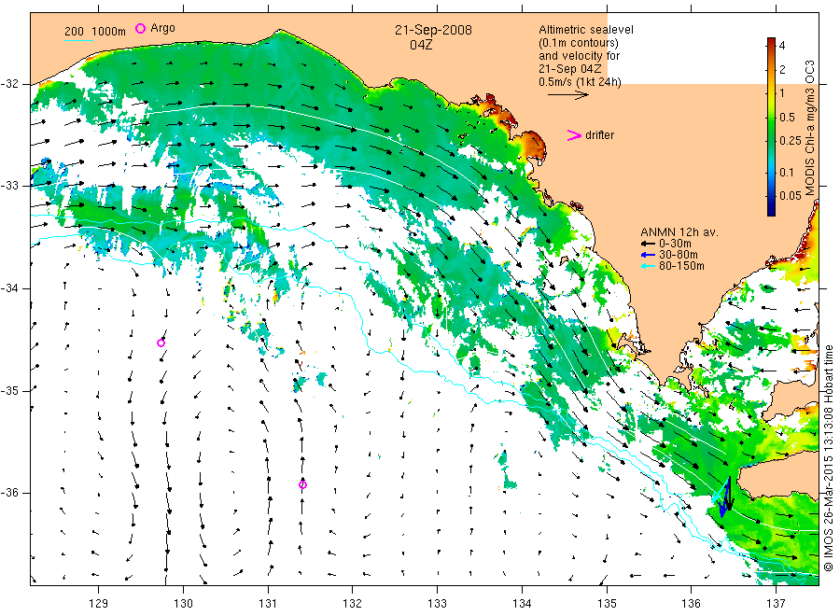Click colorbar tick label 0.05
Screen dimensions: 840x616
791,195
